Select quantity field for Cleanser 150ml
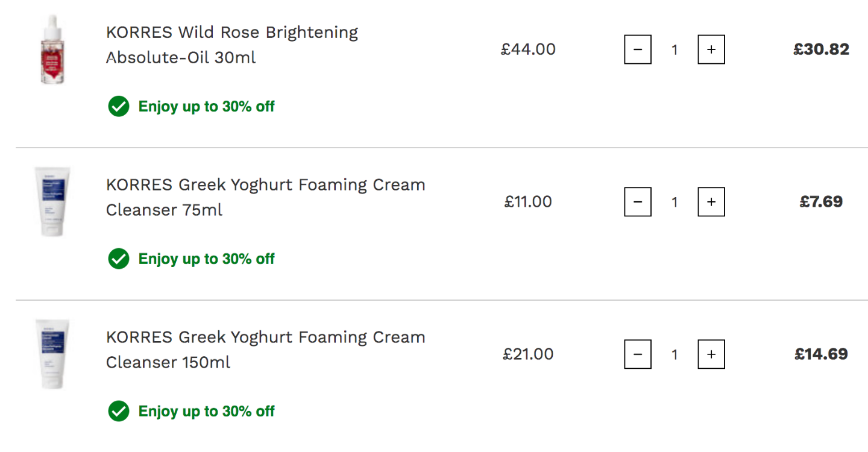The image size is (868, 452). tap(675, 354)
